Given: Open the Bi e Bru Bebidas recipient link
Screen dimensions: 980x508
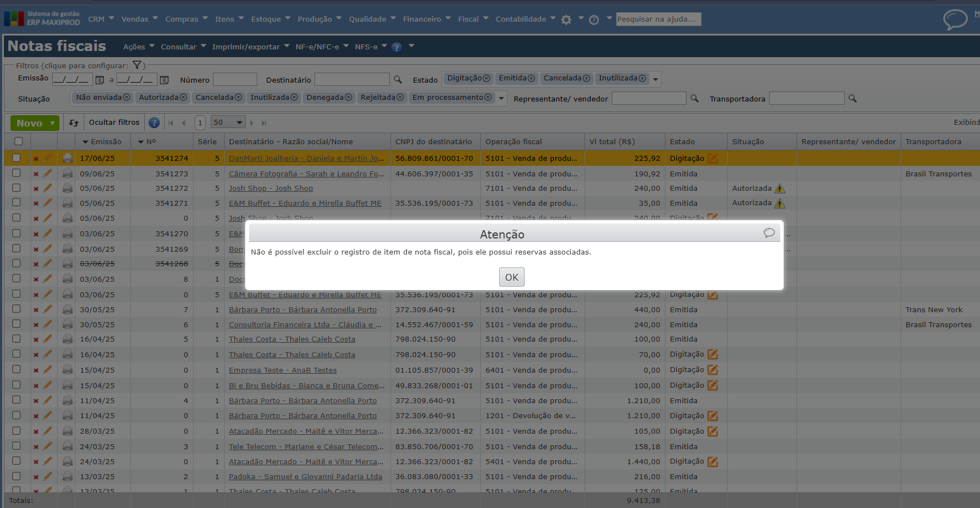Looking at the screenshot, I should click(x=306, y=386).
